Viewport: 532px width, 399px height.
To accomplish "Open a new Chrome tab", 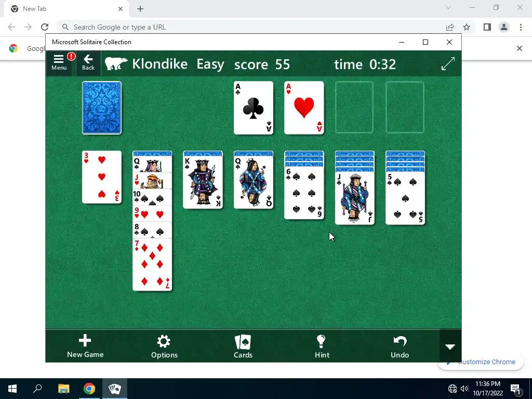I will tap(140, 9).
